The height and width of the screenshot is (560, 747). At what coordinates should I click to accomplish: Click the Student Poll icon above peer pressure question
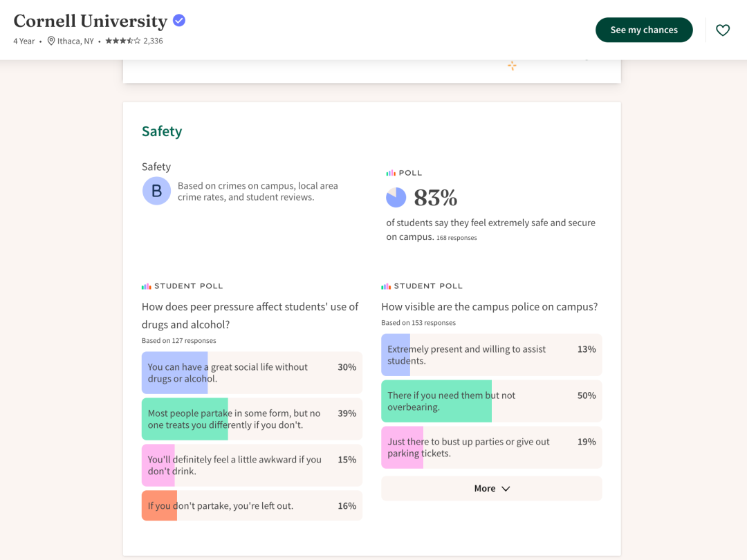tap(146, 286)
